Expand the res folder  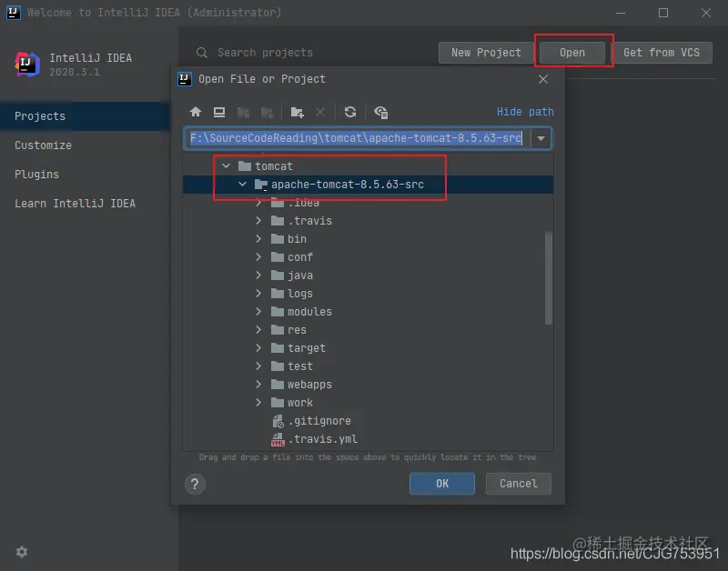point(258,330)
